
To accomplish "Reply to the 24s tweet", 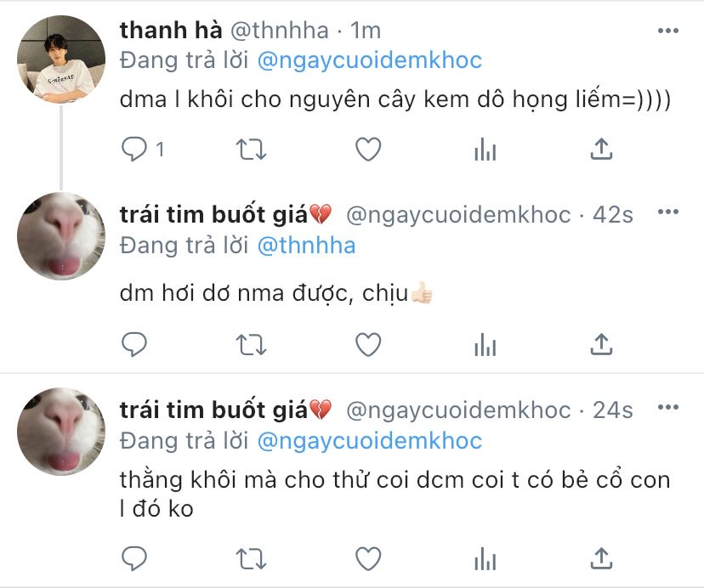I will coord(135,558).
